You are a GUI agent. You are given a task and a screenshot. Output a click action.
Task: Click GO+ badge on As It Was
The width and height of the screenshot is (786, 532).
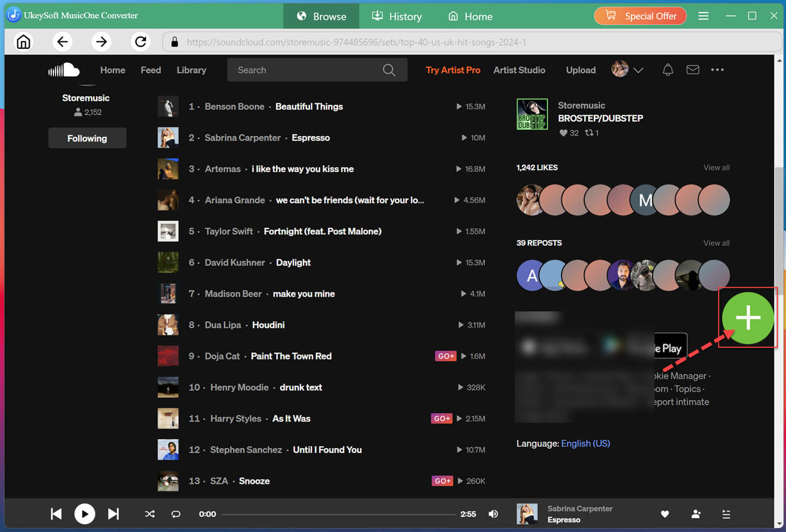pos(442,418)
